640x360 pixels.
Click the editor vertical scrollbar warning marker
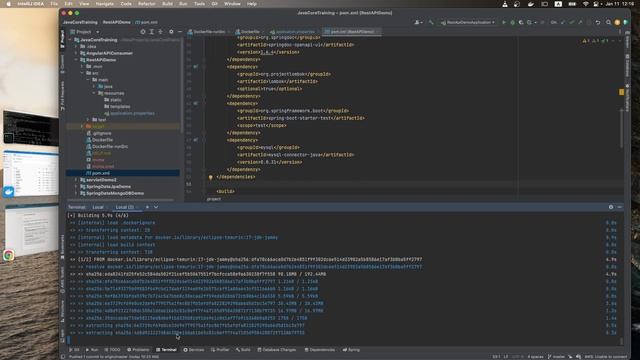coord(621,92)
